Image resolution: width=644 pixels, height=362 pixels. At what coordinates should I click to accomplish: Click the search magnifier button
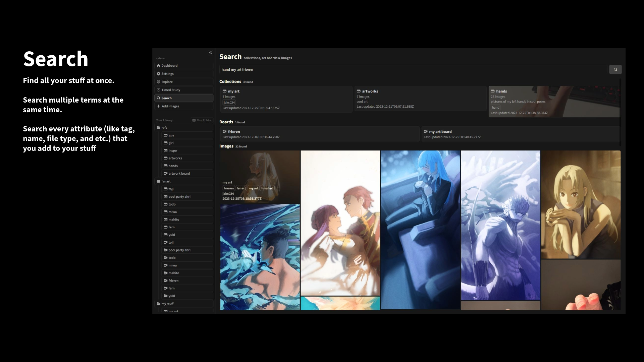[615, 69]
